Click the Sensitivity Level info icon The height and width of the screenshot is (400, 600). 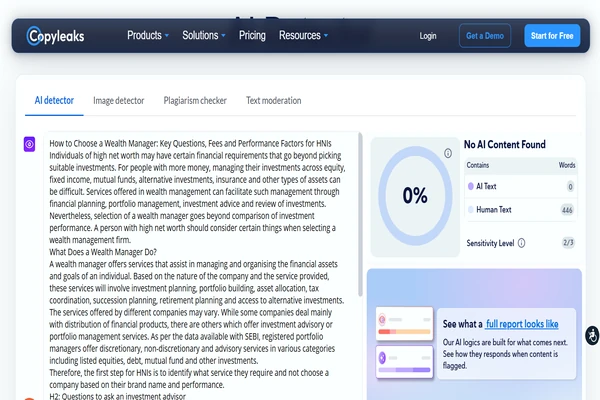521,243
